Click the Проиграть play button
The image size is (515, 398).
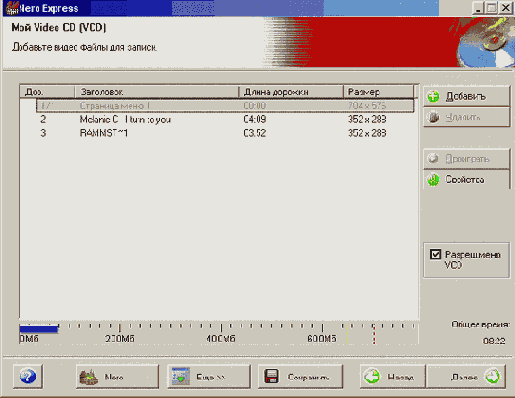467,159
